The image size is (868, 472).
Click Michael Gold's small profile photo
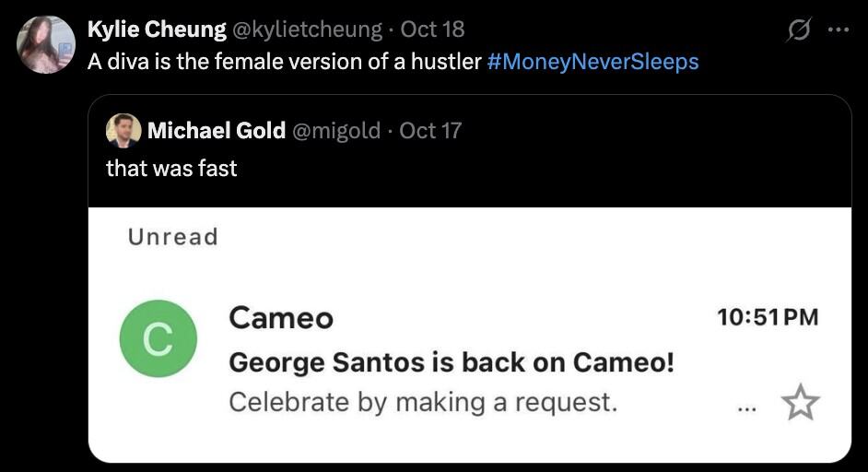coord(123,131)
